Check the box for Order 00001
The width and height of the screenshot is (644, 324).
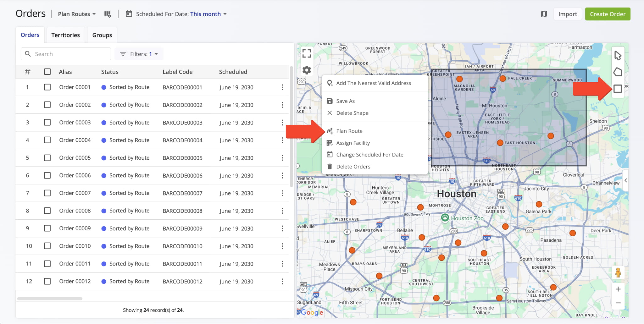(x=47, y=87)
